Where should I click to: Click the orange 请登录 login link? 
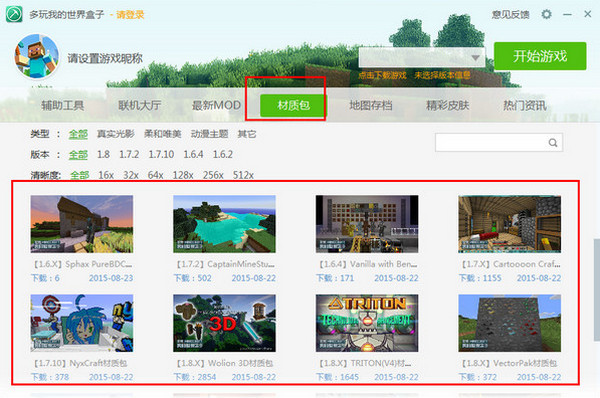tap(130, 15)
